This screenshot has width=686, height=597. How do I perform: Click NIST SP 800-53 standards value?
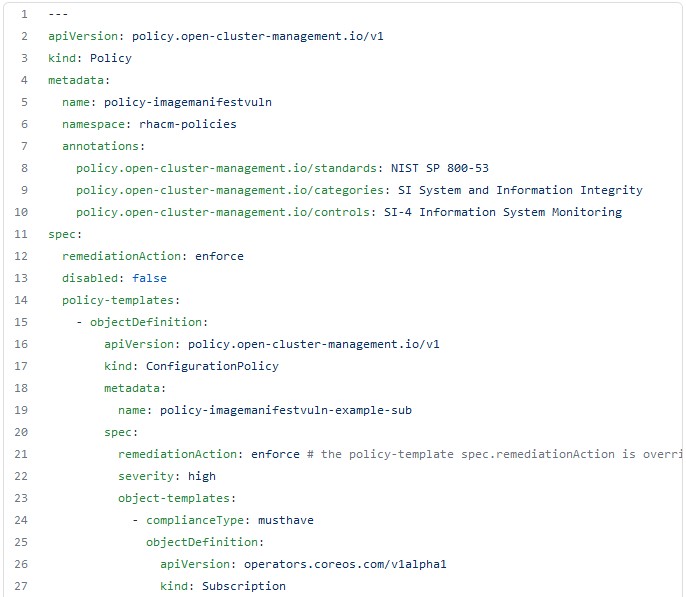pos(440,168)
